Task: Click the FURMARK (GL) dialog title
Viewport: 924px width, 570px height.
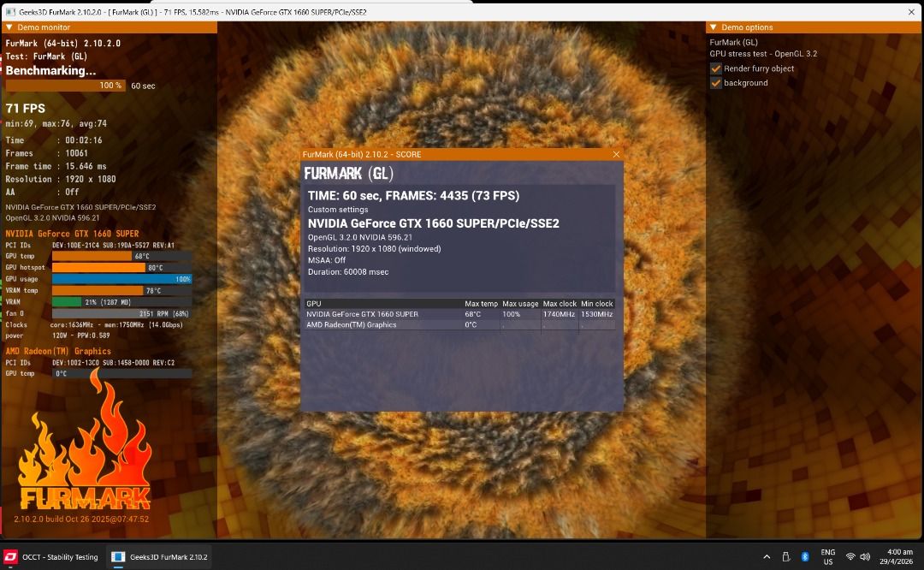Action: [349, 173]
